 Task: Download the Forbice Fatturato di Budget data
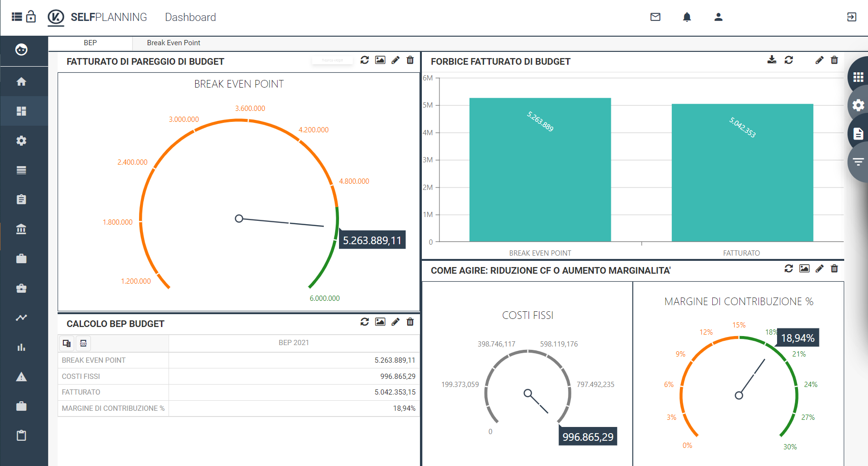772,59
